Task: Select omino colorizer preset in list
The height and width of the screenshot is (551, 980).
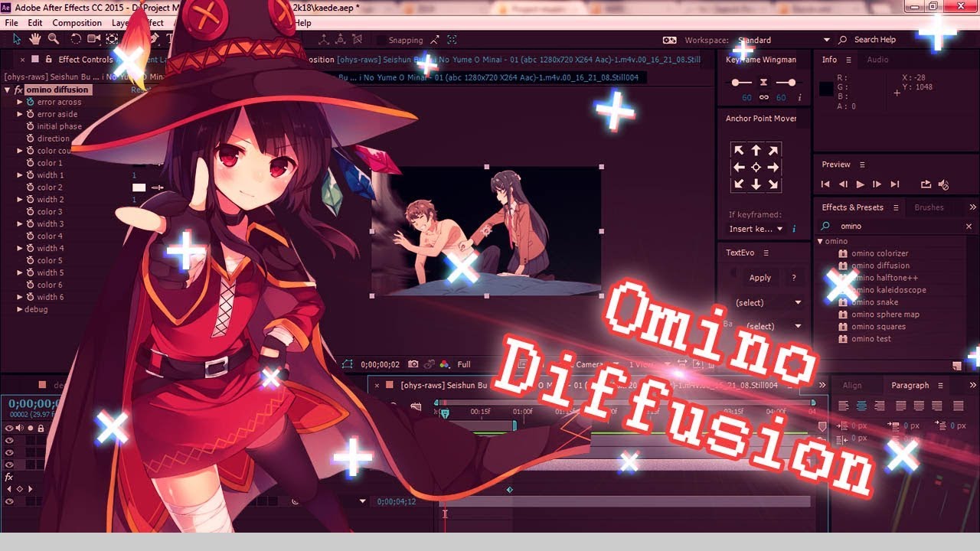Action: click(x=880, y=253)
